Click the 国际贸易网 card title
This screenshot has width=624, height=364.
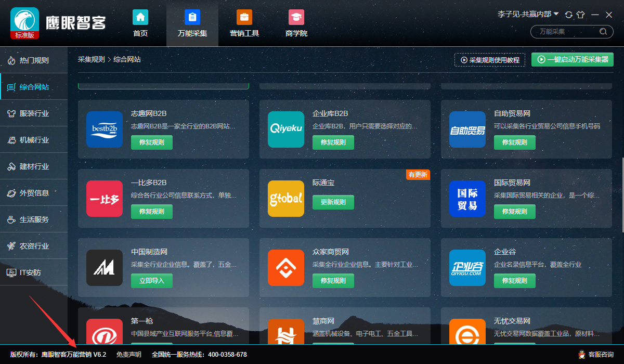(512, 183)
